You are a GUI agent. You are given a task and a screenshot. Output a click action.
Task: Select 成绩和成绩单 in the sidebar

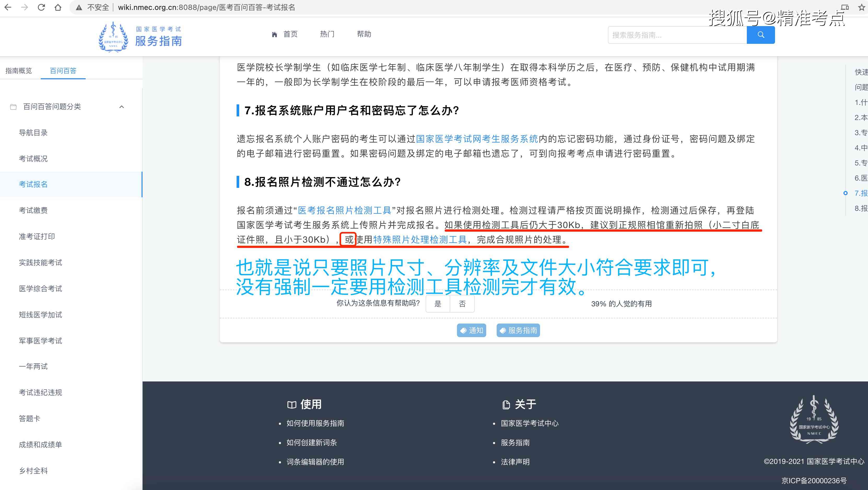pos(40,445)
